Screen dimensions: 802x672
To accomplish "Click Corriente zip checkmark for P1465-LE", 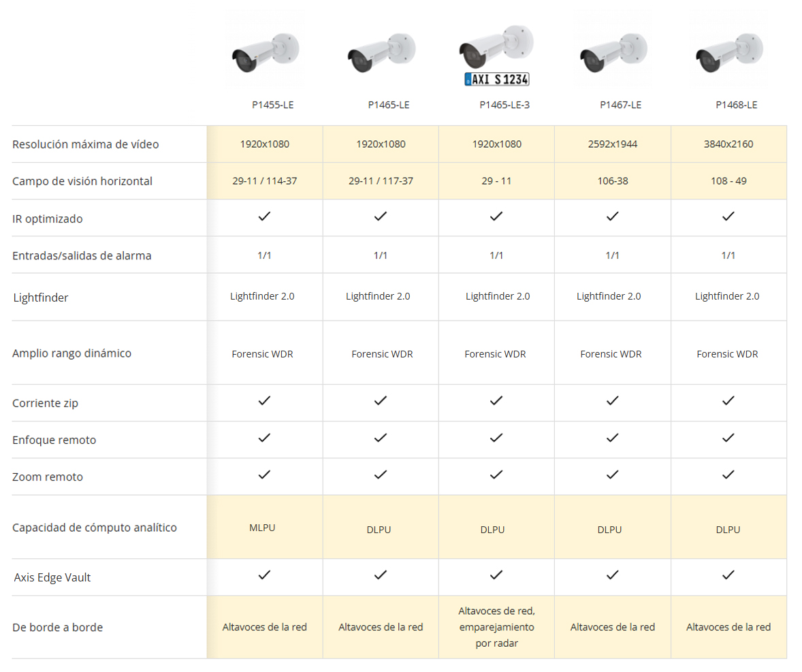I will tap(381, 401).
